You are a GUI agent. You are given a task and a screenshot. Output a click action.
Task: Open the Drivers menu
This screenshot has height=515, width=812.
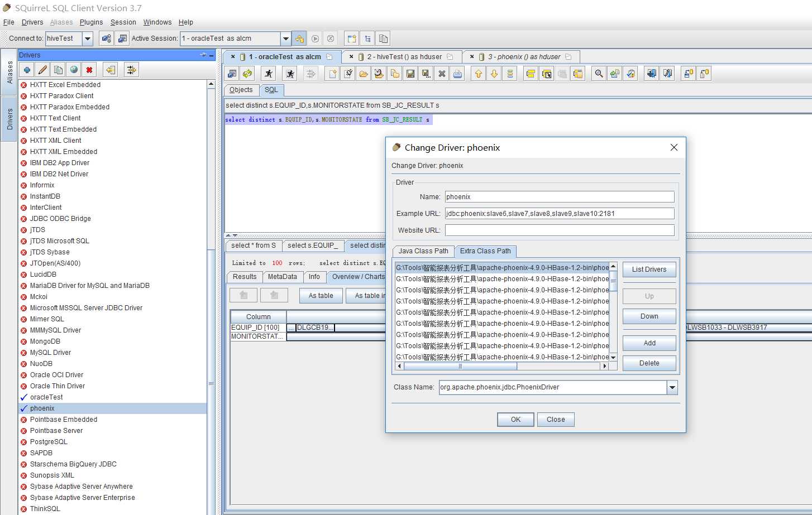pos(32,22)
